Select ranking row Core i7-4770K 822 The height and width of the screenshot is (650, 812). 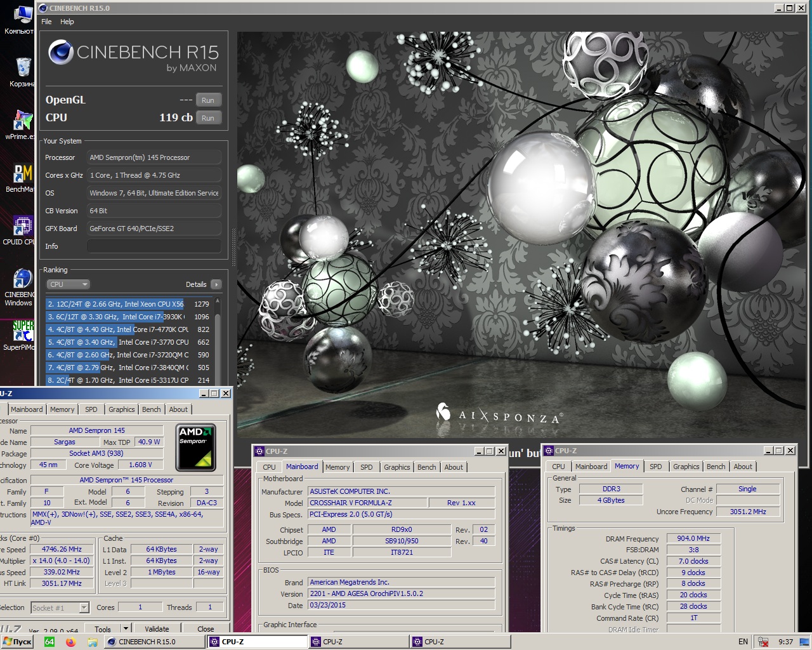[x=128, y=329]
